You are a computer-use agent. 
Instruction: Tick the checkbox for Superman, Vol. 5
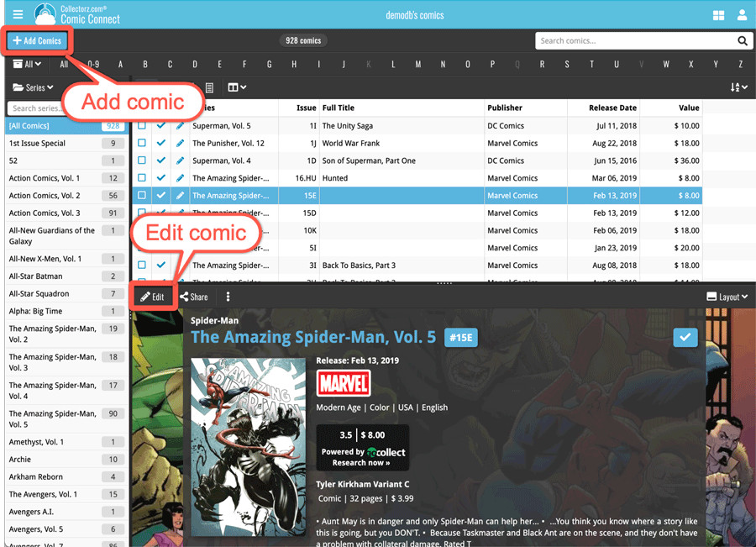[142, 125]
